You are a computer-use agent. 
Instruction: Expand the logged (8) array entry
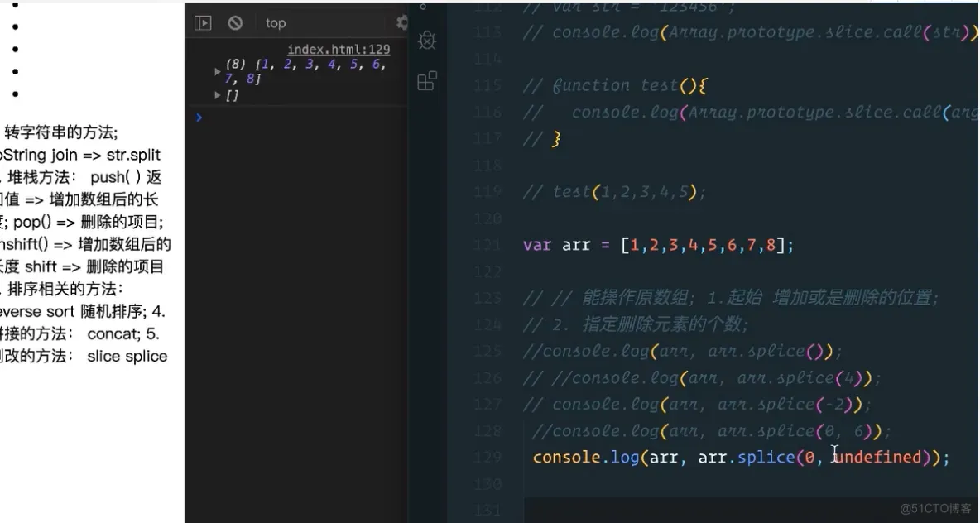click(218, 72)
